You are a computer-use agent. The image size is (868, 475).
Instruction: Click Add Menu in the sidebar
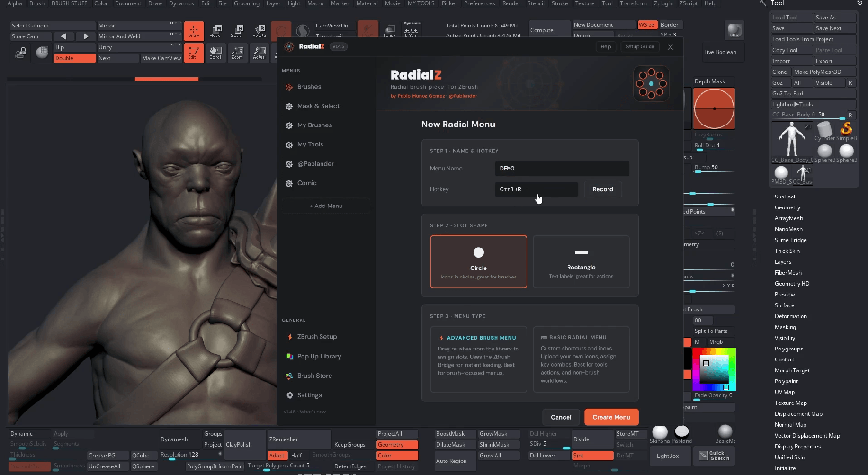326,206
